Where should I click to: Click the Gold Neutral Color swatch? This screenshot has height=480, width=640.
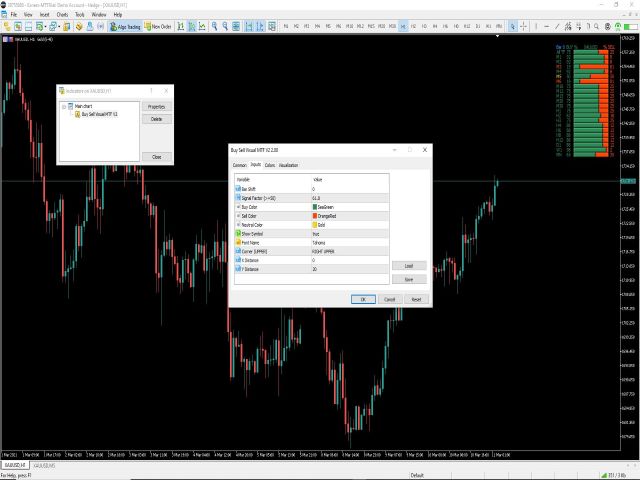(315, 225)
